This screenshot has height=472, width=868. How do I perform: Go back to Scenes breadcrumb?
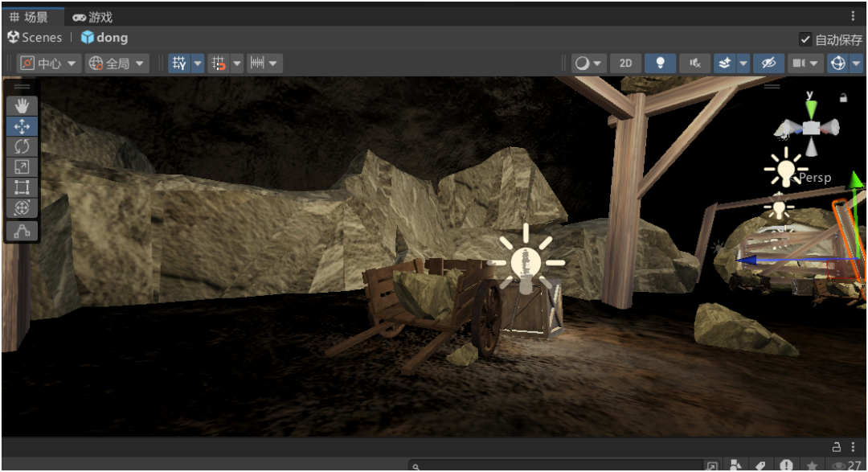(35, 38)
